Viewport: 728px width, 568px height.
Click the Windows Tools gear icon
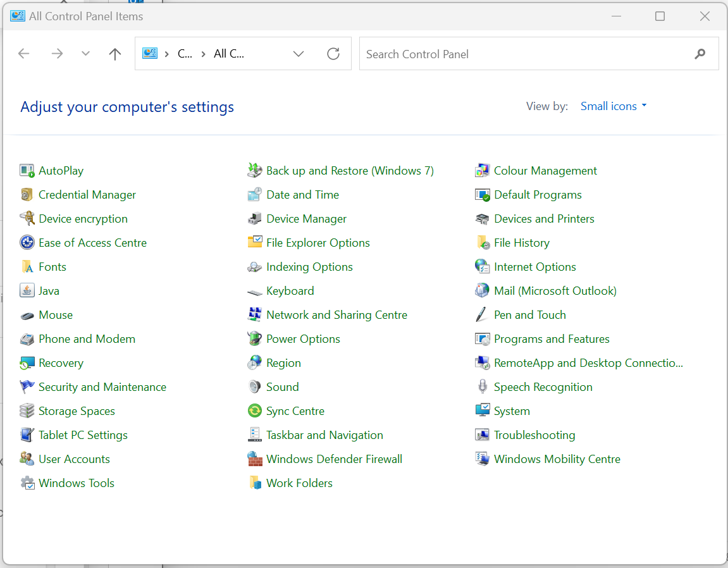pos(27,483)
